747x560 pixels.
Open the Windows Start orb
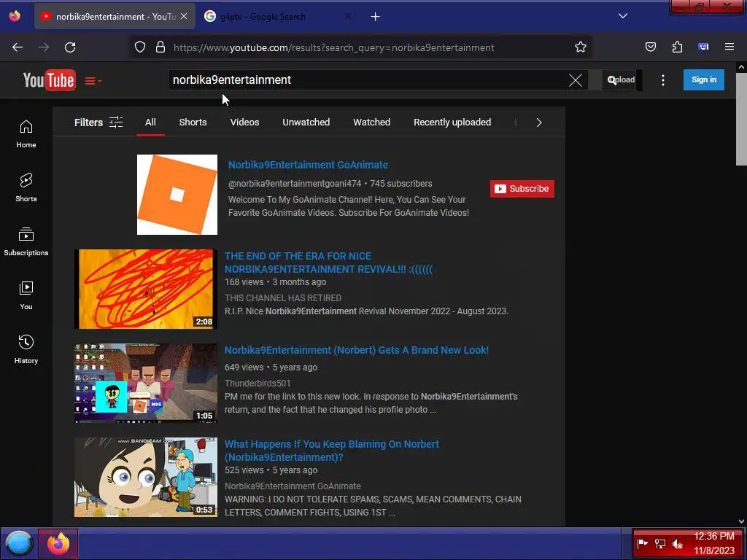point(19,543)
